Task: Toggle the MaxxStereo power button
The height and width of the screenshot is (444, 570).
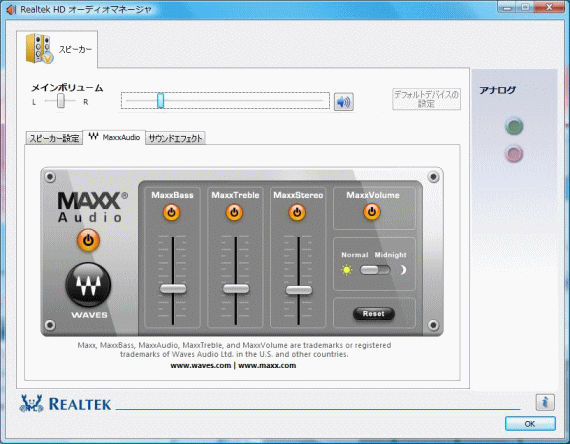Action: pyautogui.click(x=297, y=212)
